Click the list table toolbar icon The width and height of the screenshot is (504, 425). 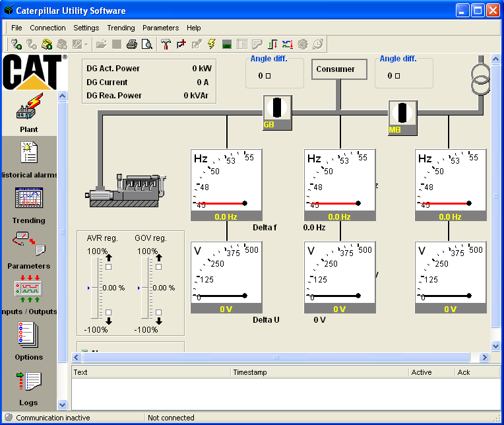(x=242, y=44)
